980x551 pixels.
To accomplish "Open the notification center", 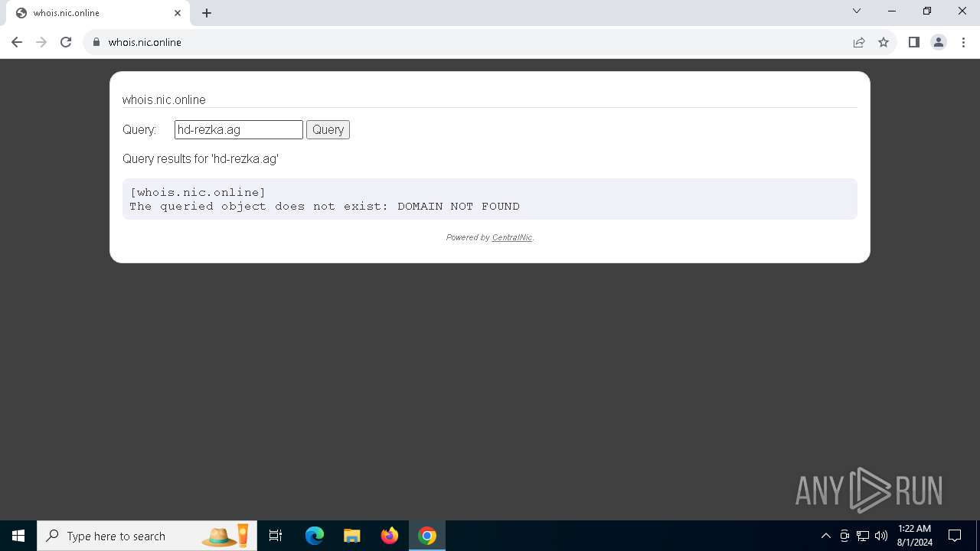I will (x=955, y=536).
